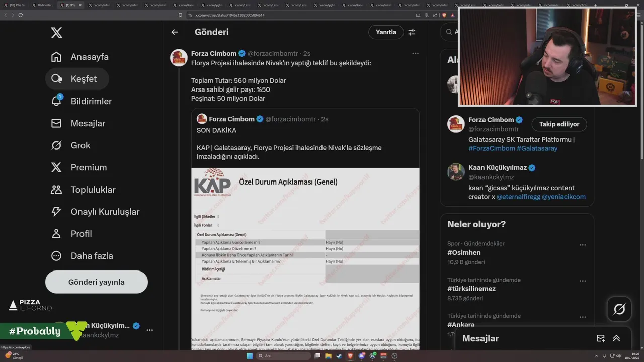
Task: Click the search magnifier in right column
Action: point(448,32)
